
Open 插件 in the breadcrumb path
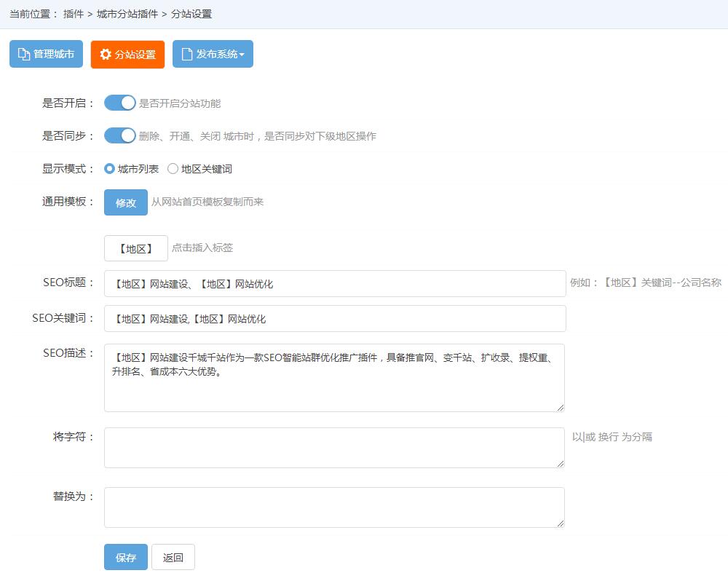(x=74, y=14)
